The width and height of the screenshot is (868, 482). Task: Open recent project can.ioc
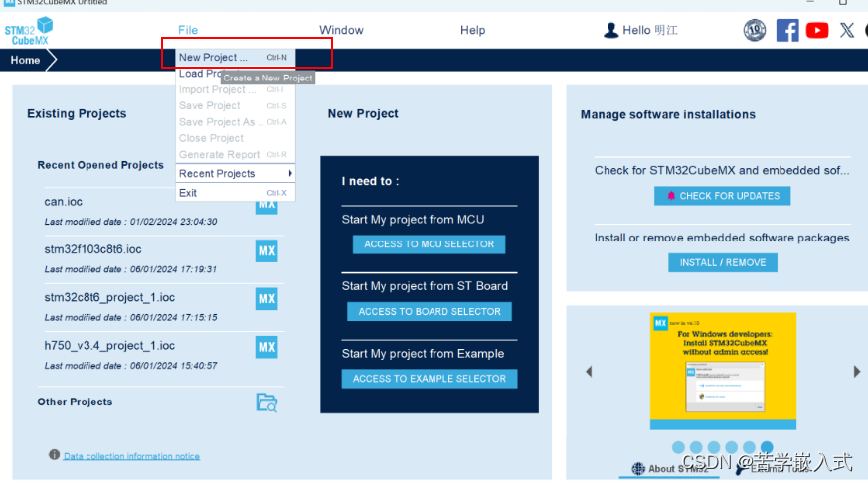63,202
